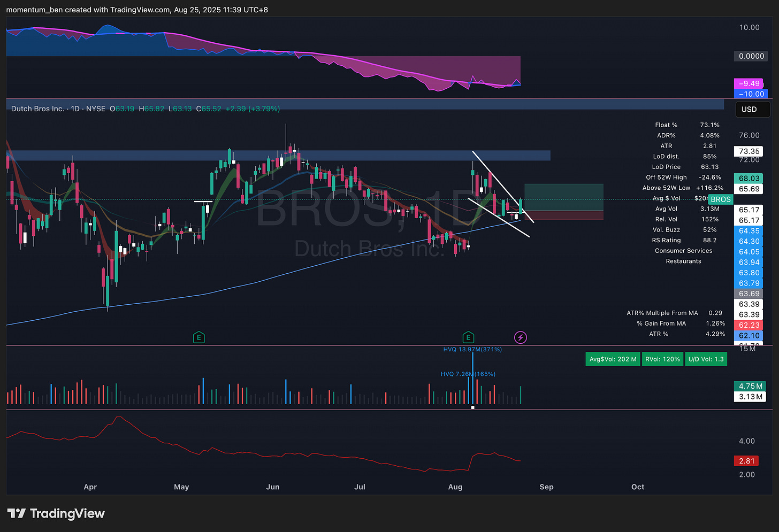This screenshot has height=532, width=779.
Task: Click the close value C65.52
Action: point(209,109)
